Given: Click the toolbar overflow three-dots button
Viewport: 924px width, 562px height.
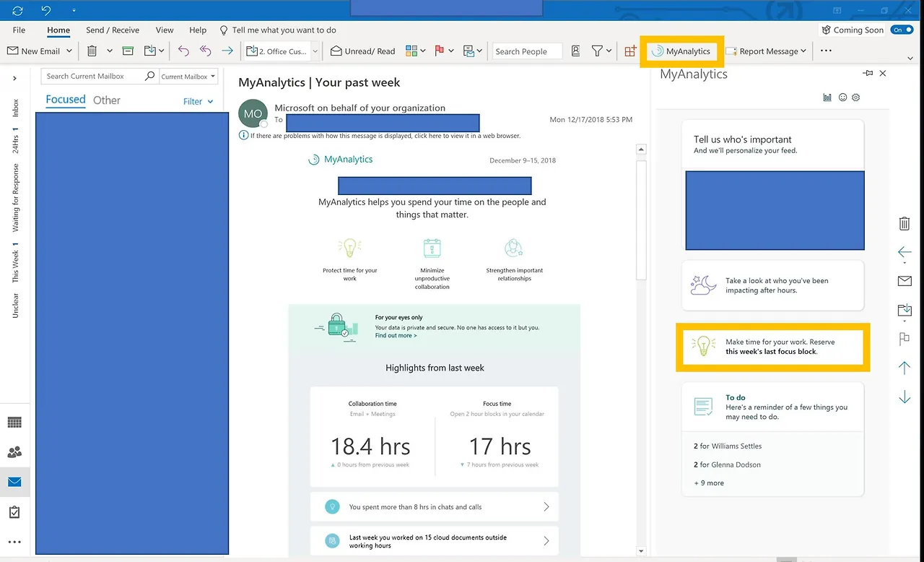Looking at the screenshot, I should [x=826, y=51].
